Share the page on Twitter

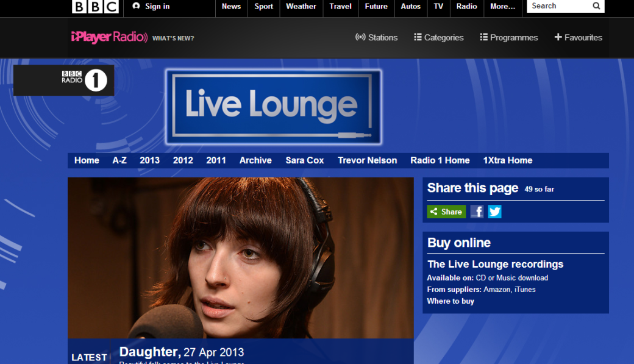point(494,212)
